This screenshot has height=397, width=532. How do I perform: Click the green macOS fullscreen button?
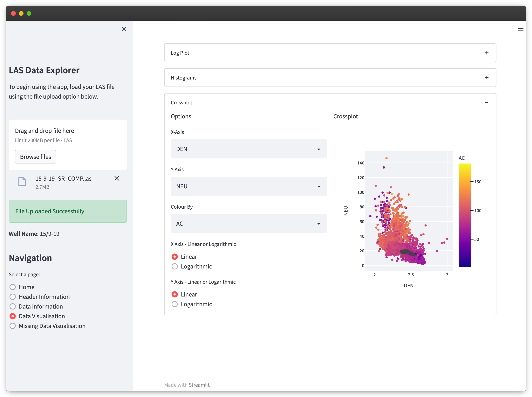(29, 13)
